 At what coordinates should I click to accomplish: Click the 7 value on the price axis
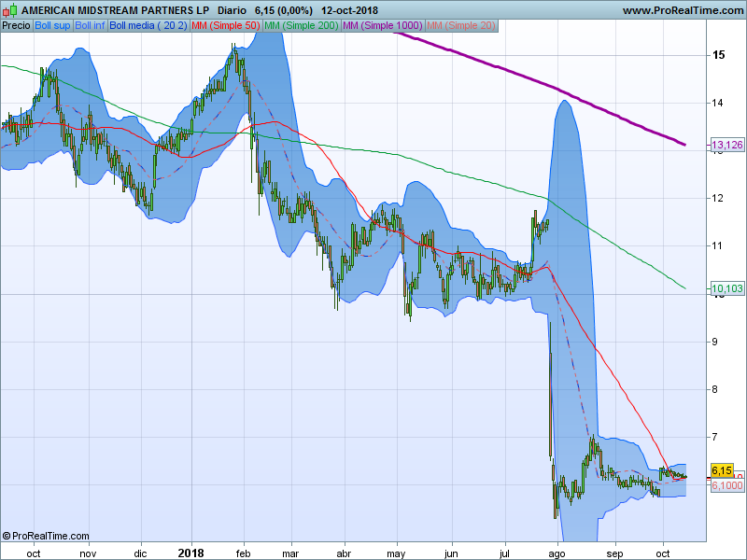point(714,437)
